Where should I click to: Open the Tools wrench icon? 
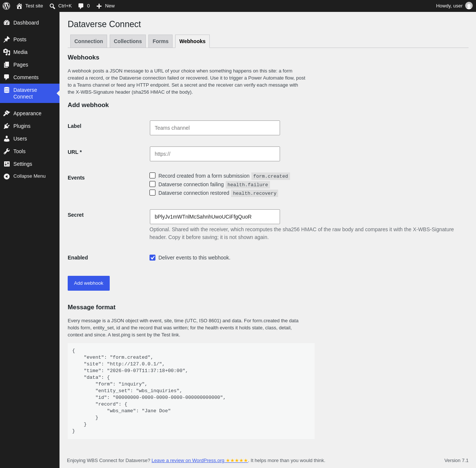click(x=7, y=151)
